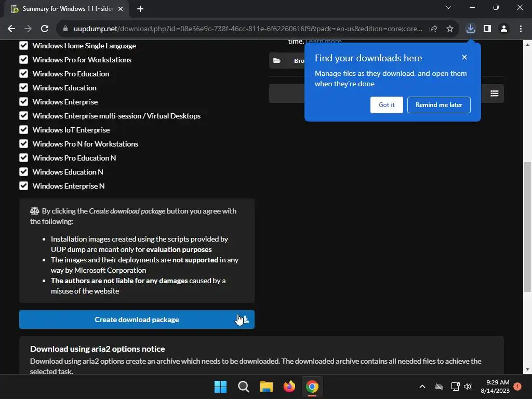
Task: Click scrollbar down arrow
Action: tap(527, 369)
